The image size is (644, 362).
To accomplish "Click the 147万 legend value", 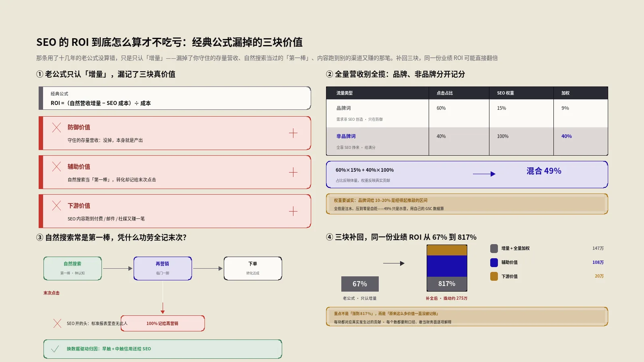I will click(598, 249).
